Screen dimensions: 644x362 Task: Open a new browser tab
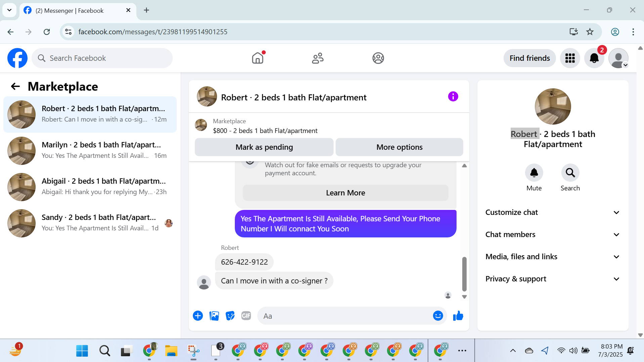(146, 10)
